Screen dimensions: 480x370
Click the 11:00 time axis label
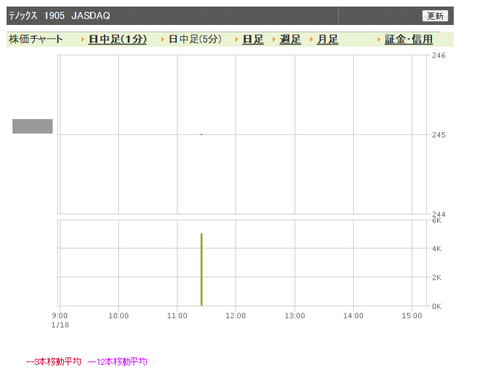(x=177, y=316)
